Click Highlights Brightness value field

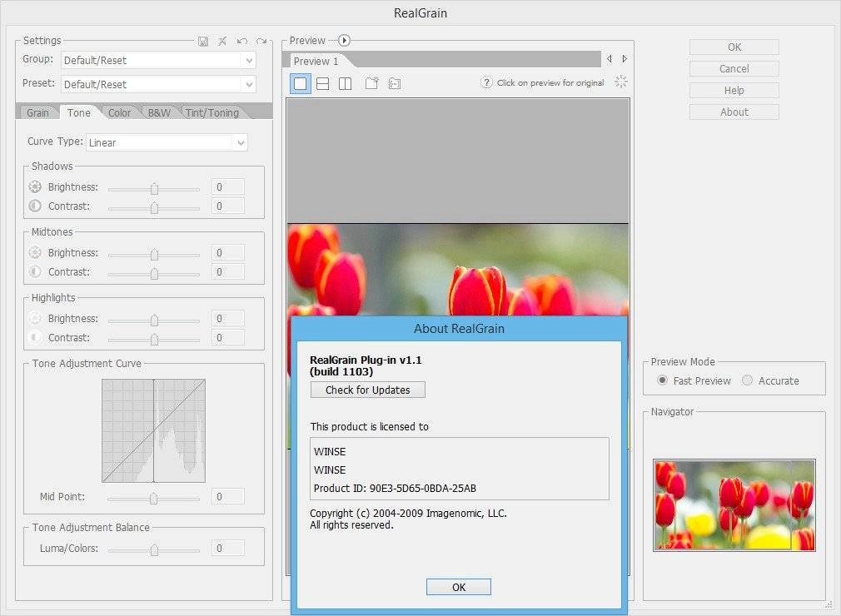(x=228, y=319)
